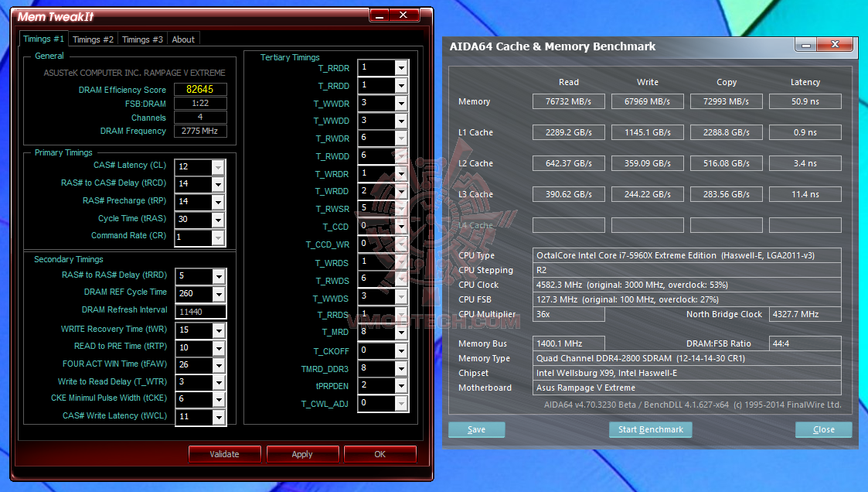Expand the Cycle Time (tRAS) dropdown
Screen dimensions: 868x492
(x=218, y=220)
